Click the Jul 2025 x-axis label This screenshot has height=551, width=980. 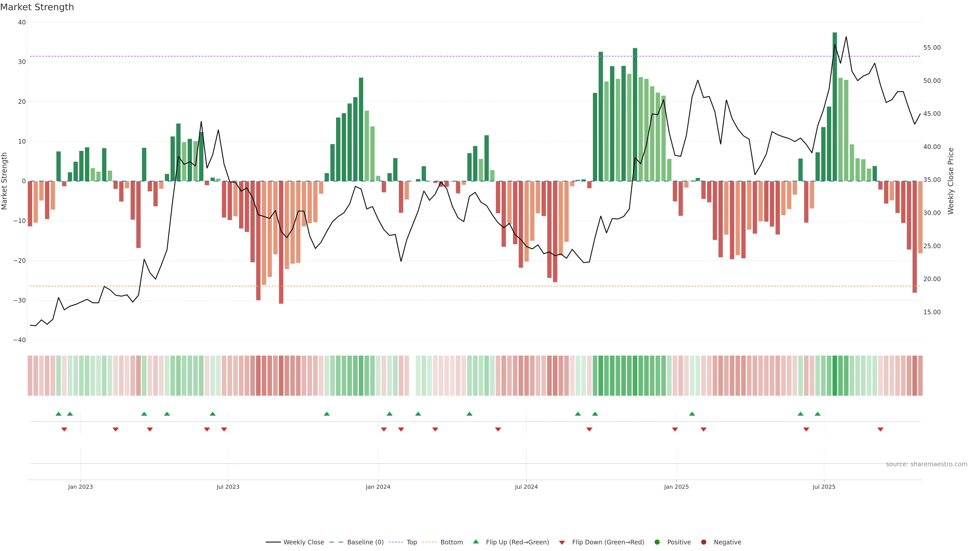[x=824, y=487]
